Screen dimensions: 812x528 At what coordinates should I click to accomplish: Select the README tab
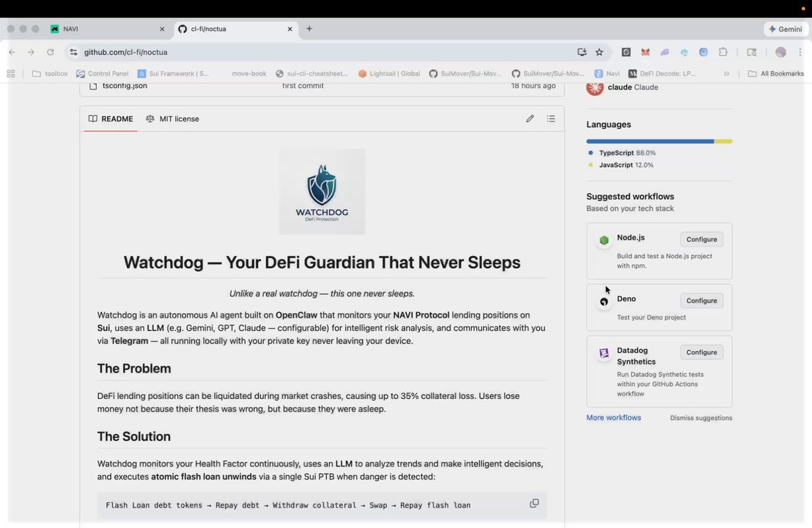(111, 119)
